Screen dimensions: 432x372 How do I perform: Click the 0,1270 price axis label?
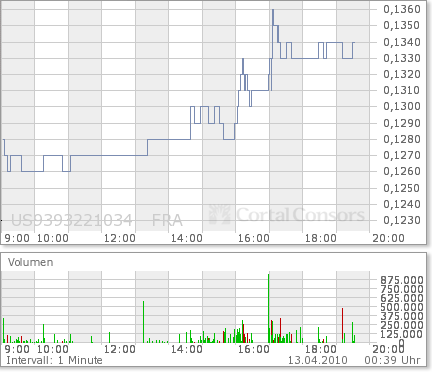pyautogui.click(x=402, y=155)
